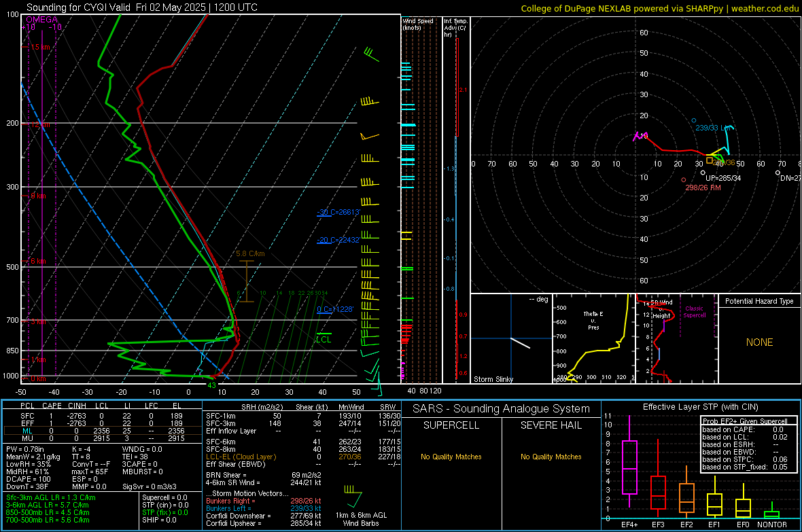Image resolution: width=802 pixels, height=532 pixels.
Task: Select the MU parcel row
Action: [102, 438]
